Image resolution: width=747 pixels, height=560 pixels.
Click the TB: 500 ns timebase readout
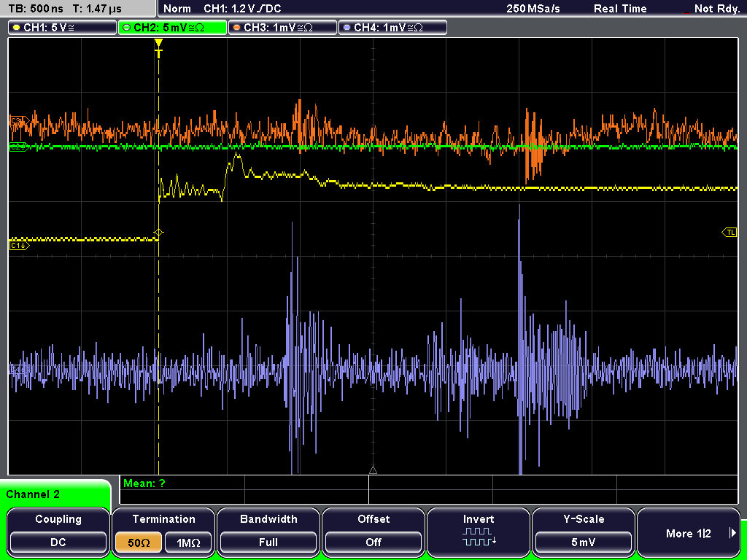(36, 9)
